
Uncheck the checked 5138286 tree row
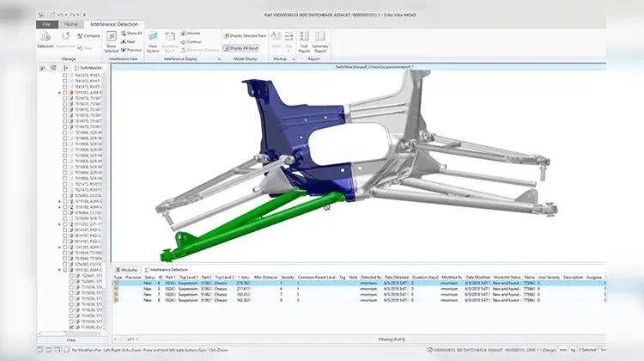click(x=71, y=327)
